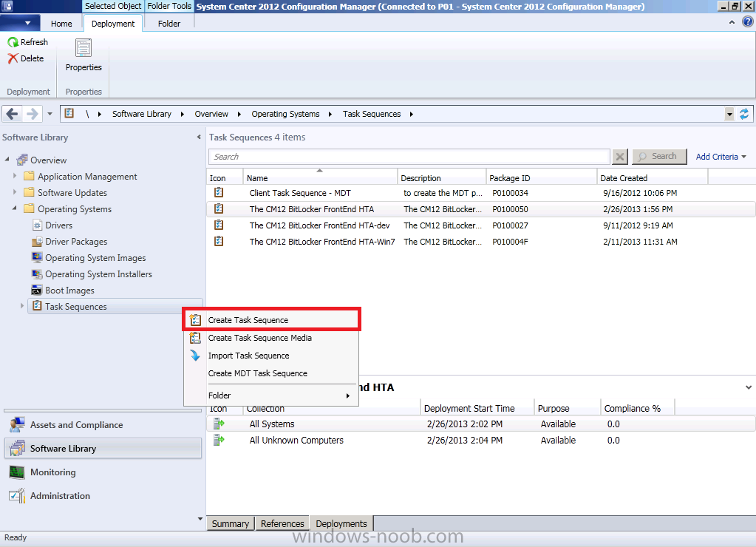Select the Operating System Images icon
Image resolution: width=756 pixels, height=547 pixels.
[x=37, y=257]
